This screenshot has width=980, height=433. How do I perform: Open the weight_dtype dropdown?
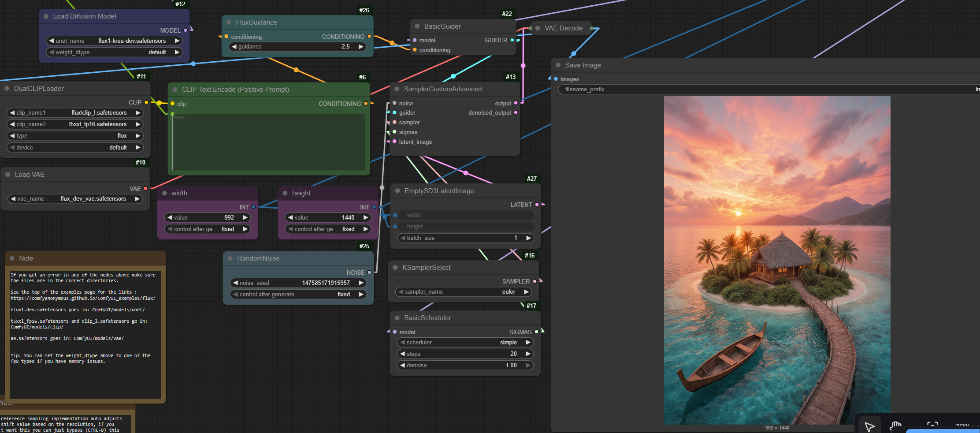point(114,52)
